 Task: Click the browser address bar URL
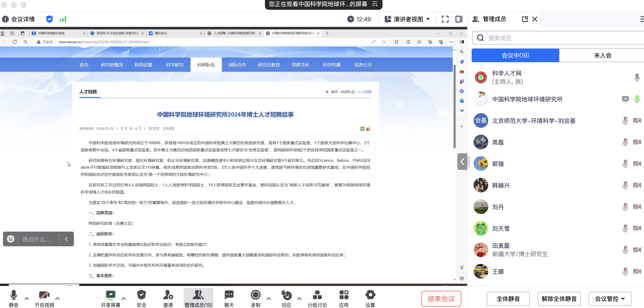point(104,42)
